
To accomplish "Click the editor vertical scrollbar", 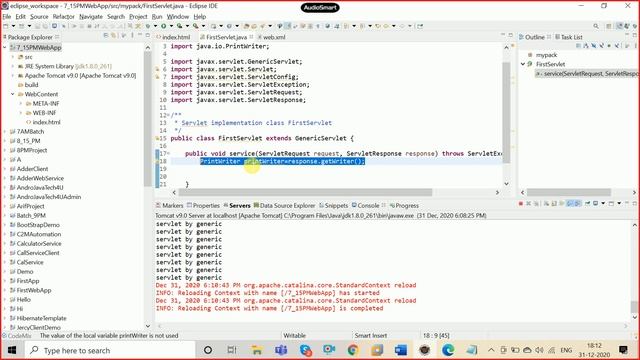I will click(x=506, y=112).
